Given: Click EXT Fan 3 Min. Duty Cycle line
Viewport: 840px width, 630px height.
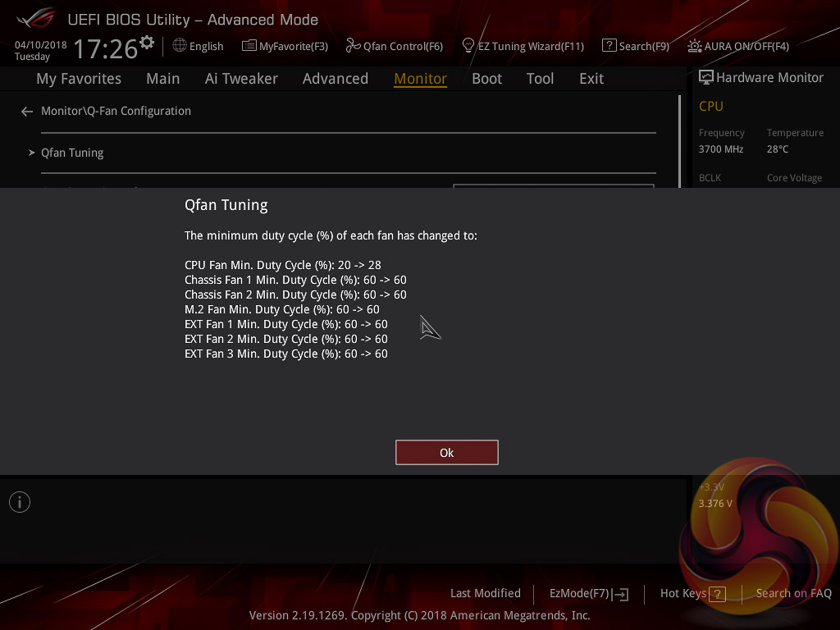Looking at the screenshot, I should 286,354.
